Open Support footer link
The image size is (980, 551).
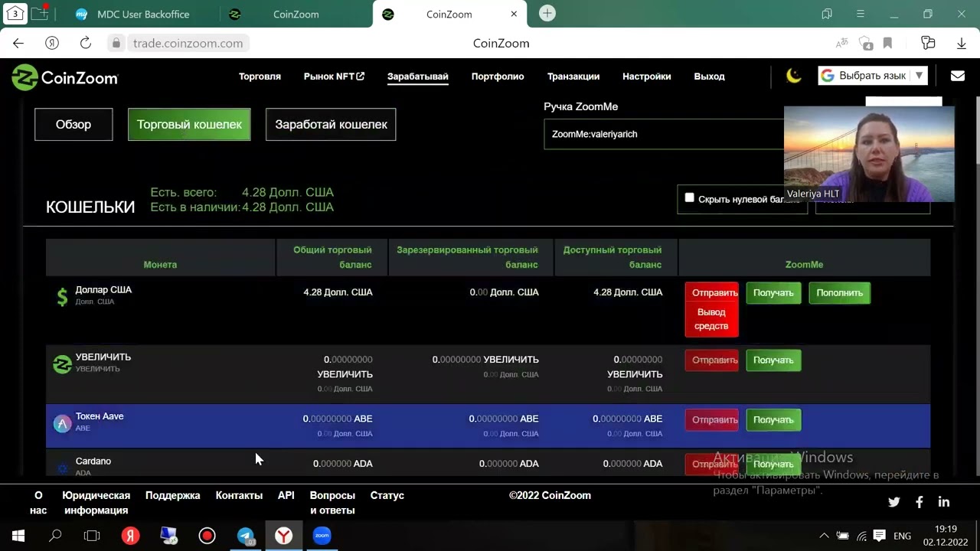click(172, 496)
